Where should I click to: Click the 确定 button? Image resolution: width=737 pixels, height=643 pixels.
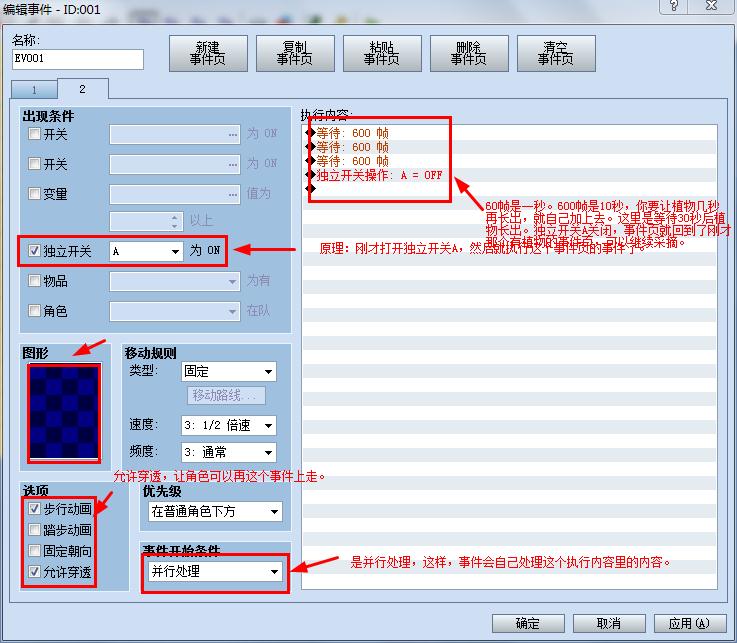(x=528, y=624)
